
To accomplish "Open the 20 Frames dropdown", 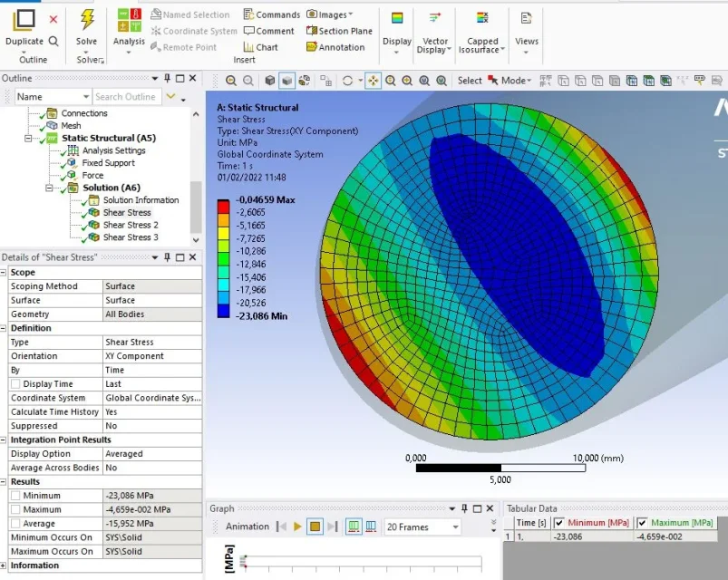I will (422, 527).
